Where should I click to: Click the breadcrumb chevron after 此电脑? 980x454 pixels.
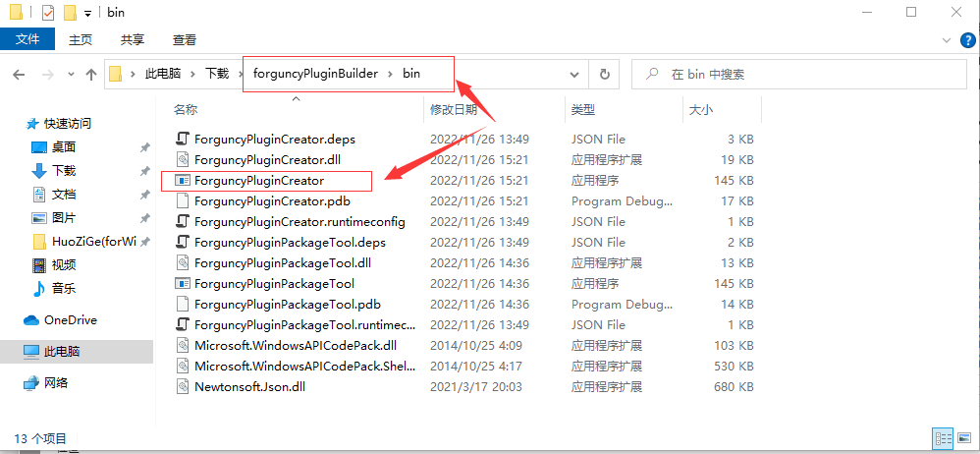click(x=193, y=74)
